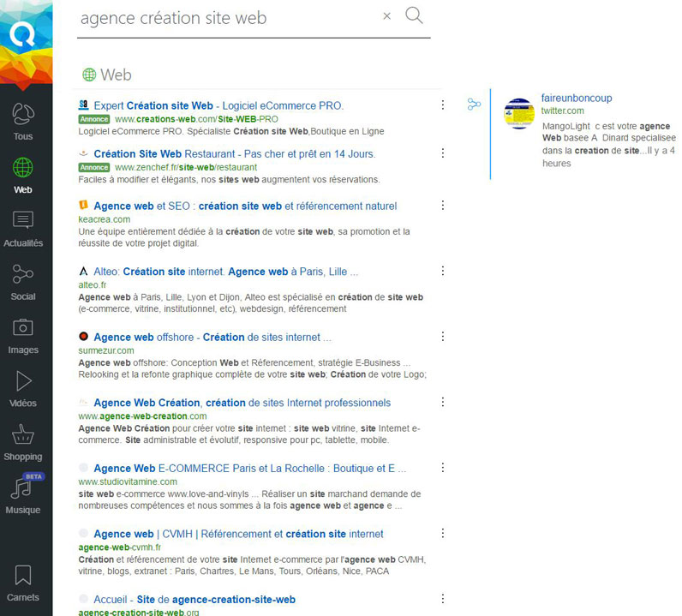The height and width of the screenshot is (616, 682).
Task: Click www.agence-web-creation.com URL
Action: 142,416
